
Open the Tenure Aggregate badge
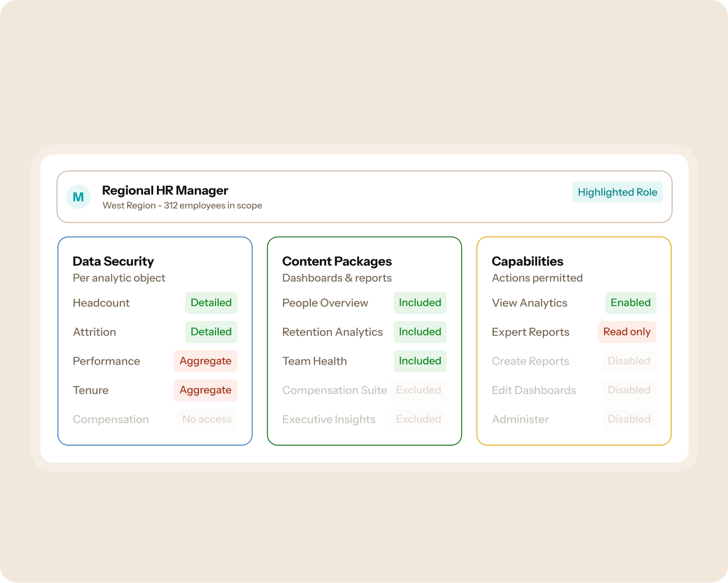point(205,390)
